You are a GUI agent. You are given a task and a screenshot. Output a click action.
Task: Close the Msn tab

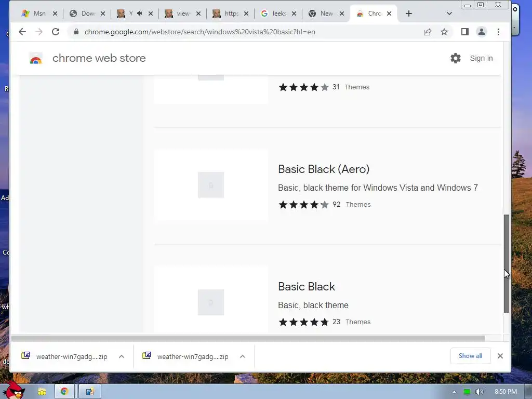tap(55, 14)
